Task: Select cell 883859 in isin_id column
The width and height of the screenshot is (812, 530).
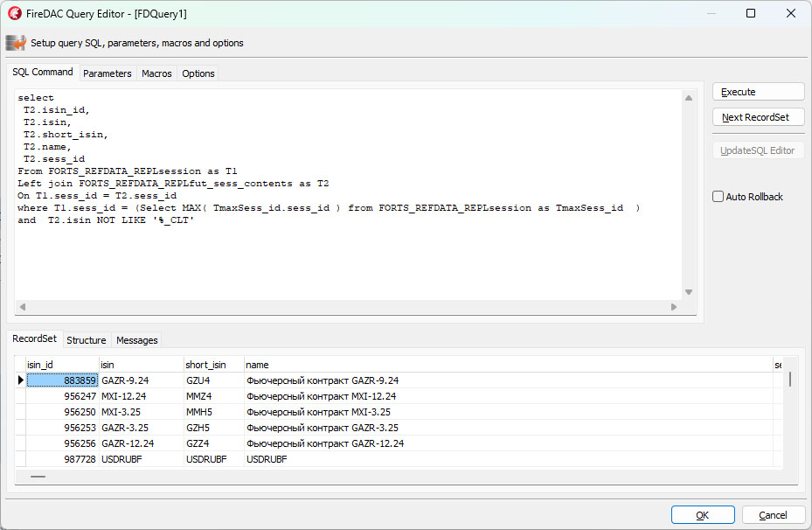Action: [62, 380]
